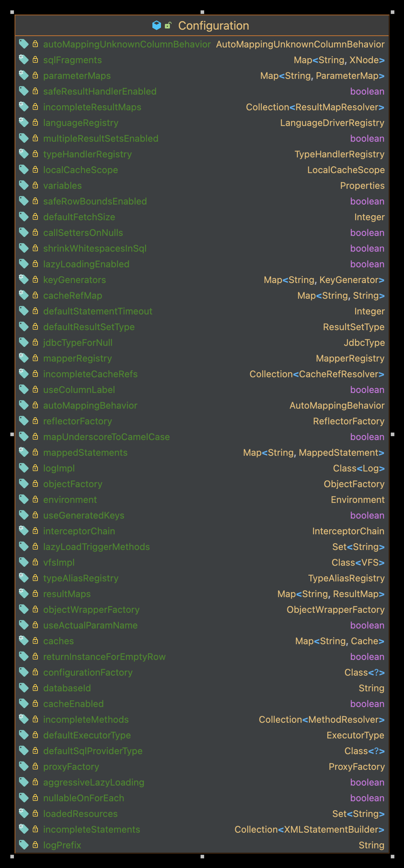Click the JdbcType type label
The image size is (404, 868).
pos(364,343)
